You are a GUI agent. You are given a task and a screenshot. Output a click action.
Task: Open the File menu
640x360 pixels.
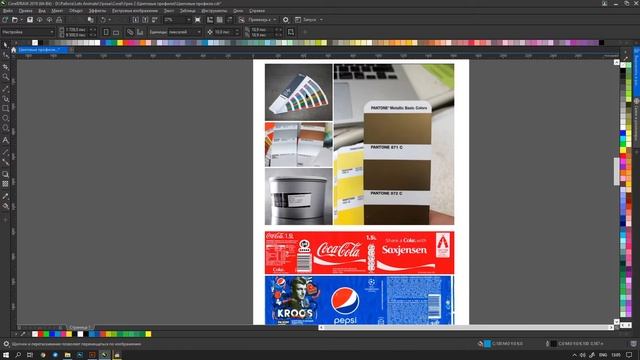(7, 11)
